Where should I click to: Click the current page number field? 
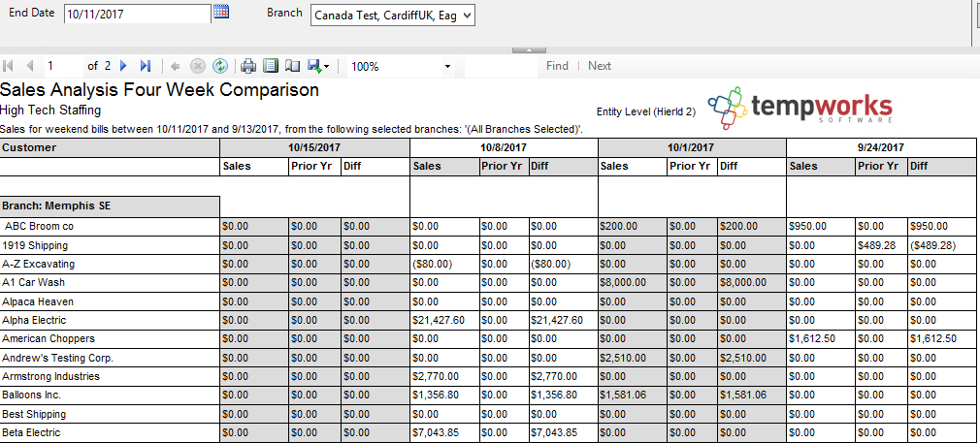click(x=62, y=66)
